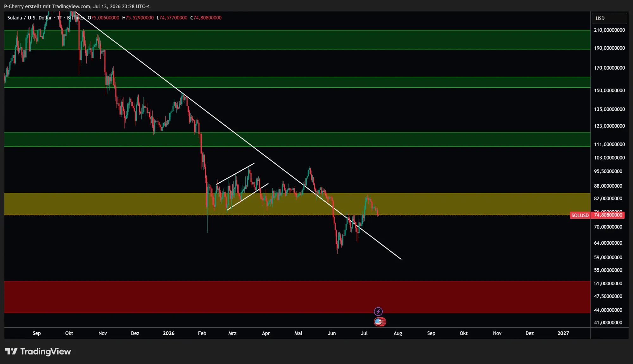This screenshot has width=633, height=364.
Task: Click the 59,00000000 price axis label
Action: point(608,257)
